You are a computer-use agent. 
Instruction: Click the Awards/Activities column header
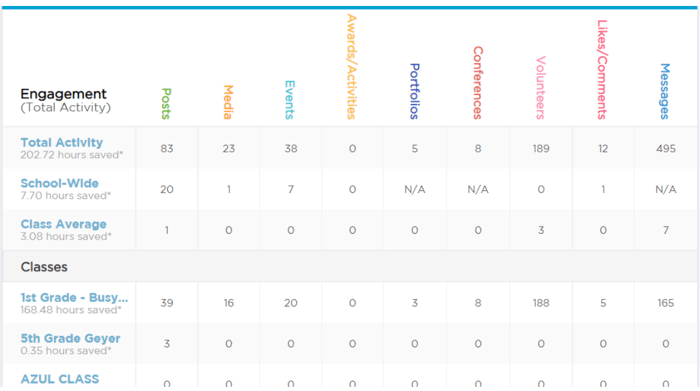coord(352,67)
